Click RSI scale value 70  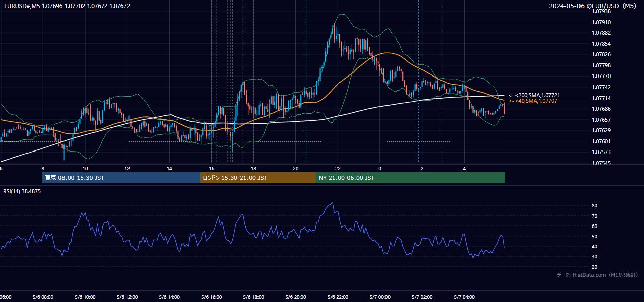pos(594,216)
